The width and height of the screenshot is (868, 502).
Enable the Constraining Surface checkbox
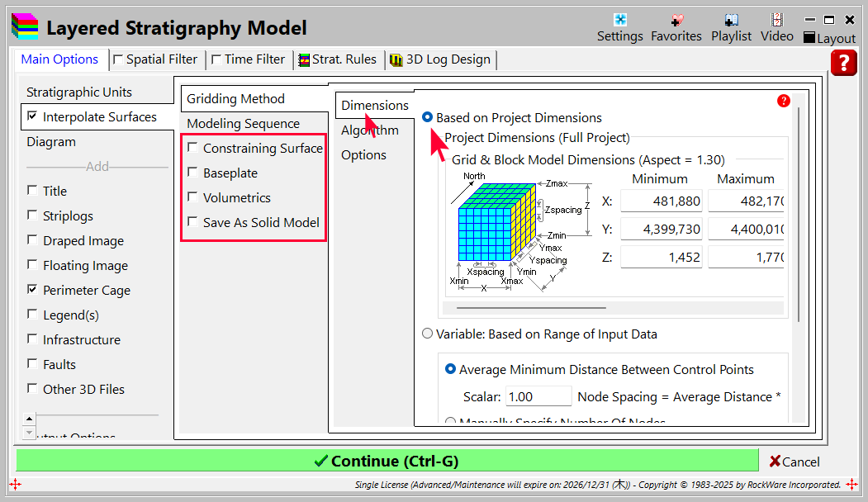[192, 148]
